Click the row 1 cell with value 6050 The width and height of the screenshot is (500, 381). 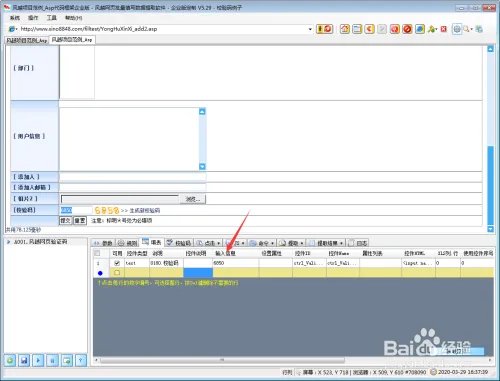236,263
